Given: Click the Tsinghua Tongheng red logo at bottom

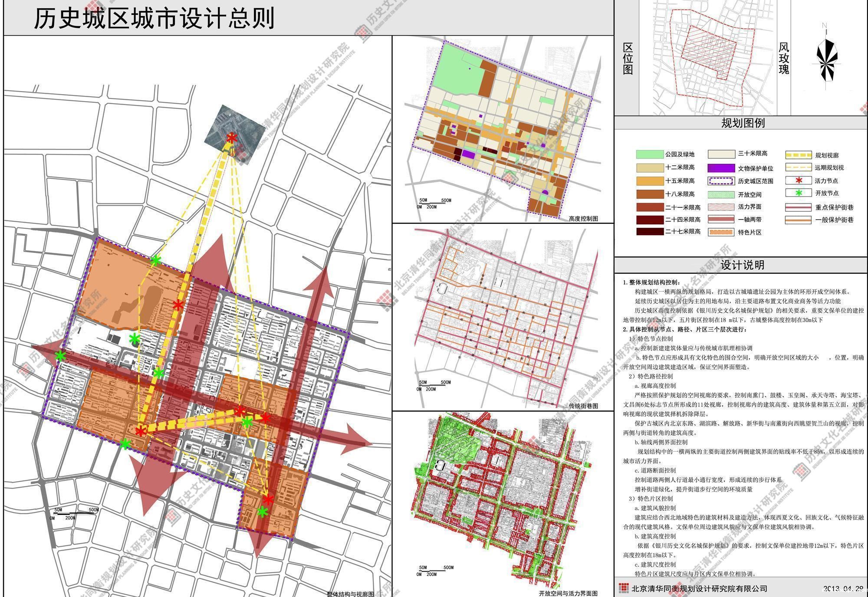Looking at the screenshot, I should tap(624, 588).
